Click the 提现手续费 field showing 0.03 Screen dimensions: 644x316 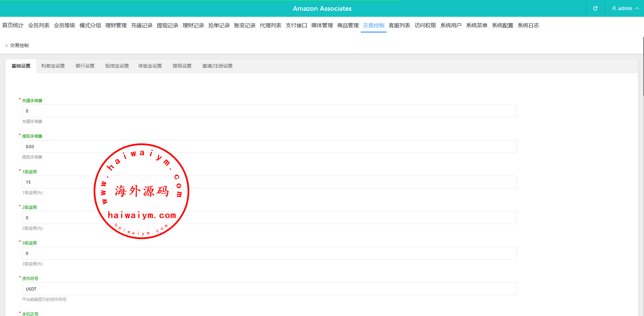(x=269, y=146)
